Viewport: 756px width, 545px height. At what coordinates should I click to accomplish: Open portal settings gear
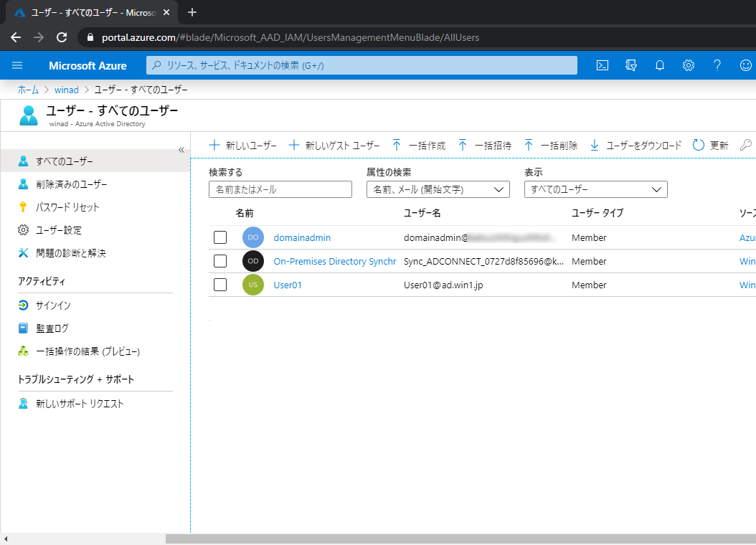tap(689, 65)
